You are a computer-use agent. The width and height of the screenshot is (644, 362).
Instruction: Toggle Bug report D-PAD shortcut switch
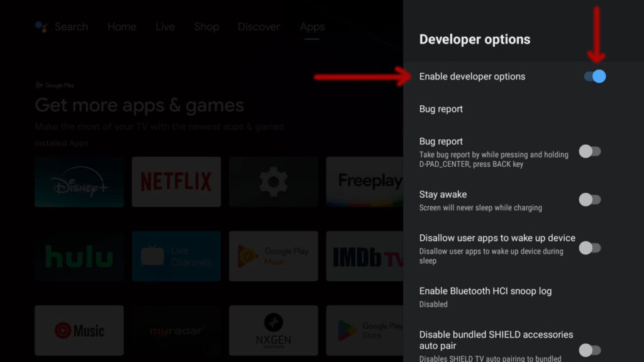coord(590,151)
